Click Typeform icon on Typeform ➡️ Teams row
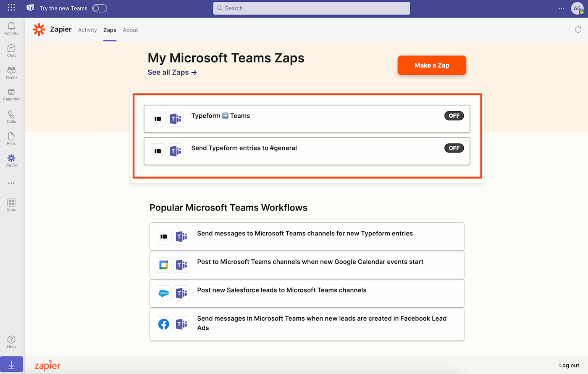The width and height of the screenshot is (588, 374). point(158,119)
